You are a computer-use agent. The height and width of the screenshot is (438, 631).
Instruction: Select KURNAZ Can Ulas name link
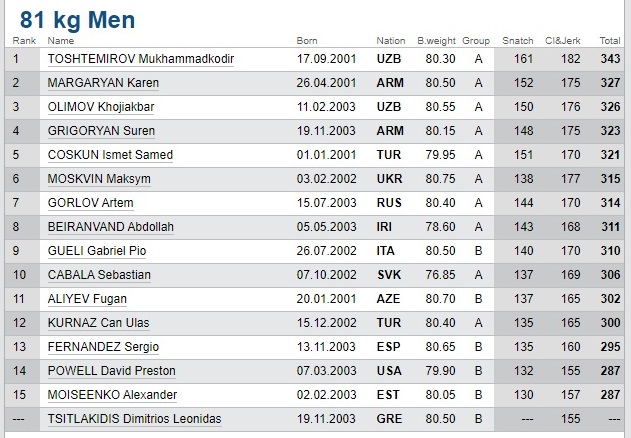(x=100, y=323)
